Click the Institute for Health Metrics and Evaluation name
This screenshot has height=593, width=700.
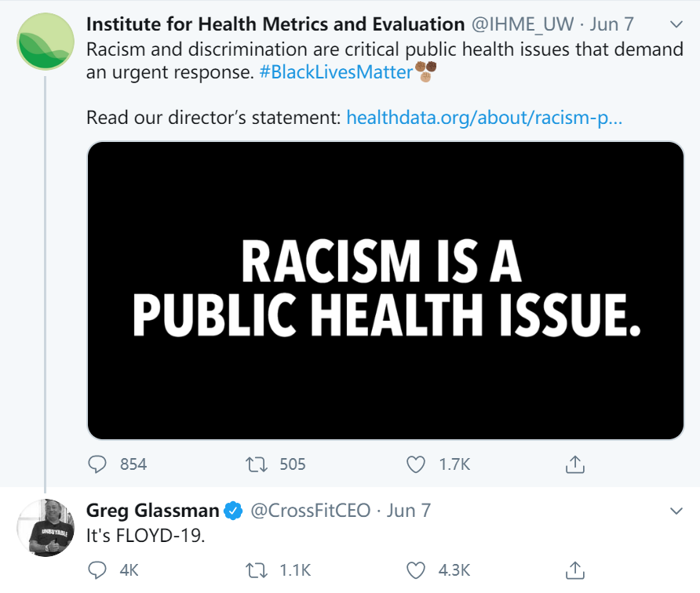click(275, 24)
